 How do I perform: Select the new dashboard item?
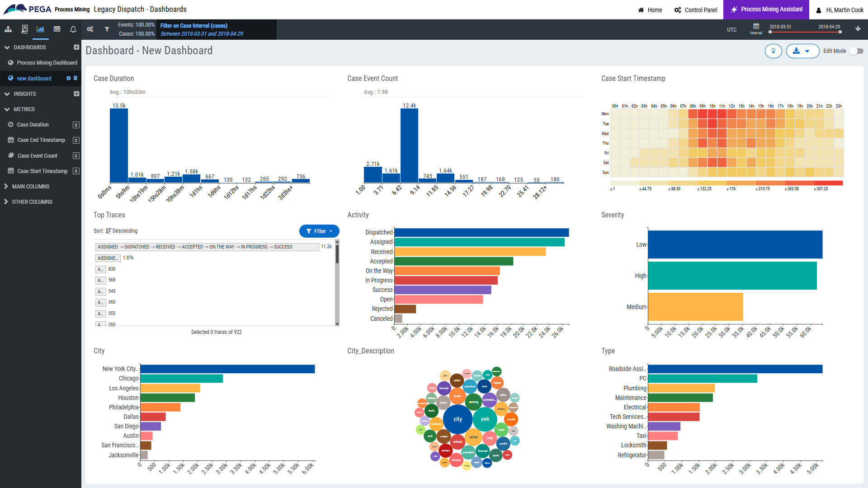coord(34,78)
